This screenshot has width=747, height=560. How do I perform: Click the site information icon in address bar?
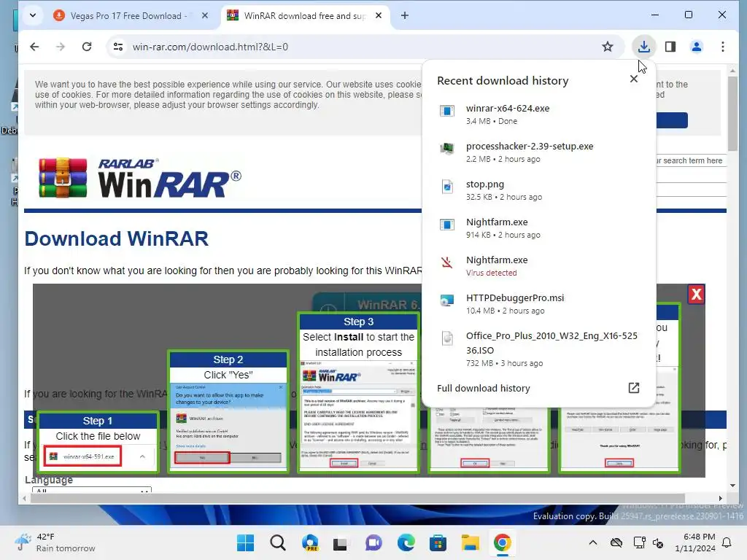click(x=117, y=47)
